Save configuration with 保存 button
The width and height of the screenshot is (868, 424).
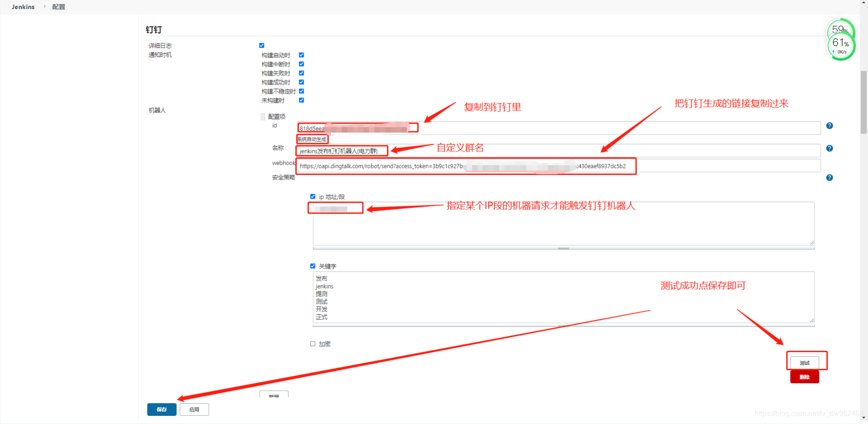pyautogui.click(x=162, y=410)
